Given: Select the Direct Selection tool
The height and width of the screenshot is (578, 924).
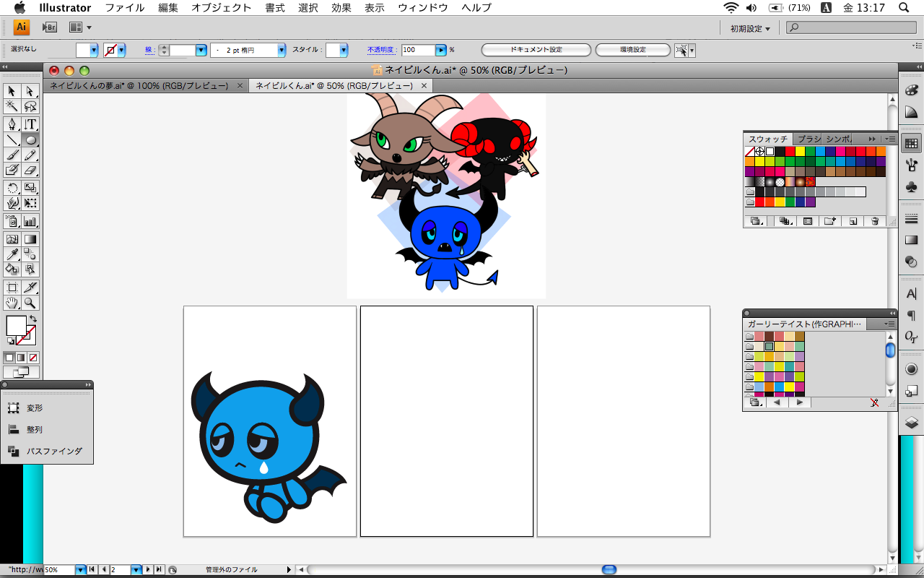Looking at the screenshot, I should (30, 91).
